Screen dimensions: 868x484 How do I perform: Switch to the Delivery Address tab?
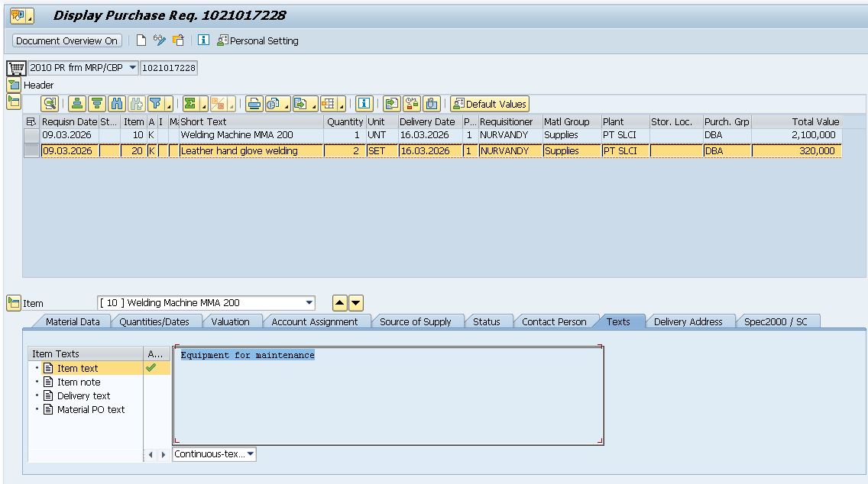pos(687,321)
